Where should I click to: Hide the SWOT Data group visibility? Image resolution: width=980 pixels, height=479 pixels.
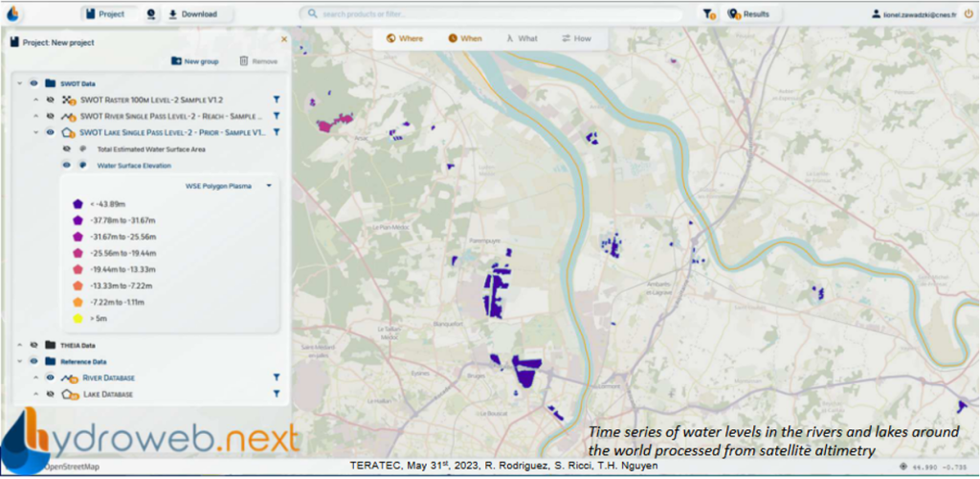[x=33, y=83]
